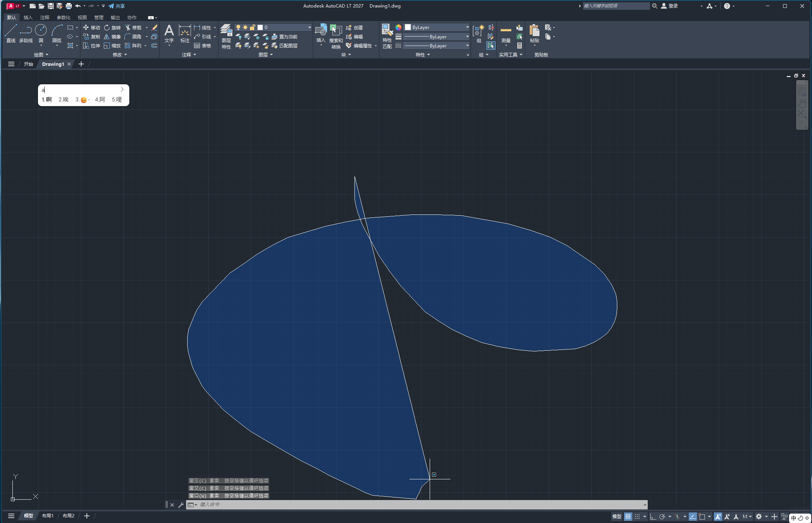The width and height of the screenshot is (812, 523).
Task: Switch to the 注释 ribbon tab
Action: (44, 17)
